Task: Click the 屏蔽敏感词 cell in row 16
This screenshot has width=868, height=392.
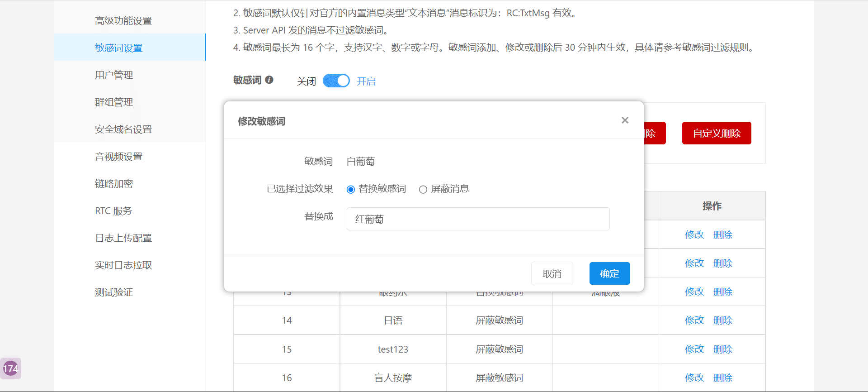Action: pos(499,378)
